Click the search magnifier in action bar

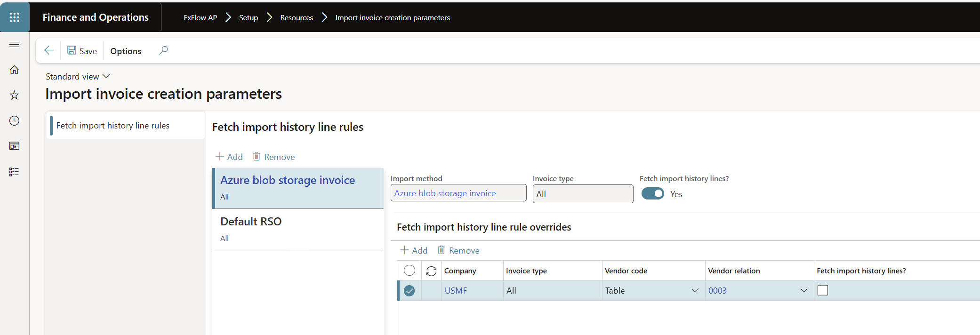(x=163, y=50)
